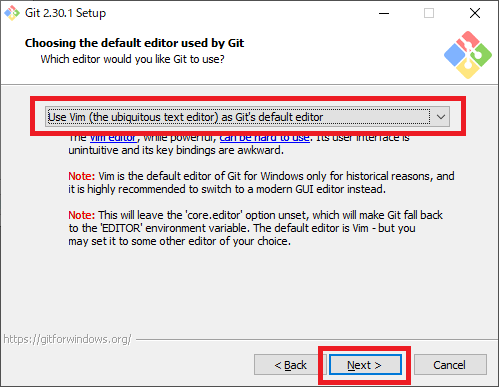The height and width of the screenshot is (387, 499).
Task: Click the 'Git 2.30.1 Setup' title text
Action: pos(65,13)
